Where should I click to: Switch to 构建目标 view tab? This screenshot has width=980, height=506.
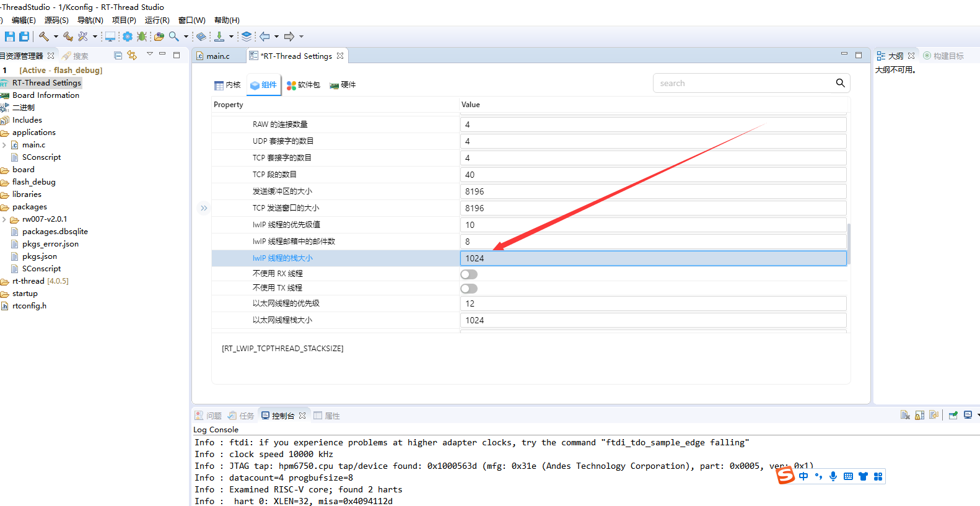[943, 56]
